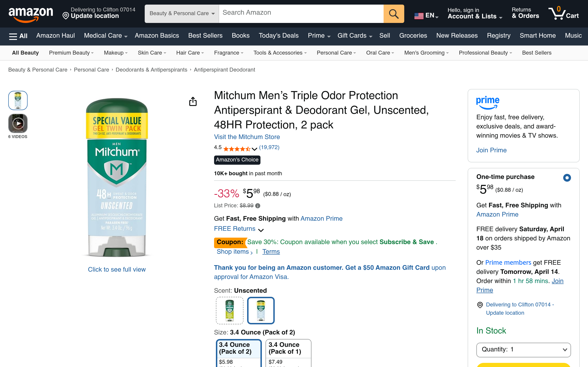Open the All hamburger menu
The height and width of the screenshot is (367, 588).
coord(18,36)
